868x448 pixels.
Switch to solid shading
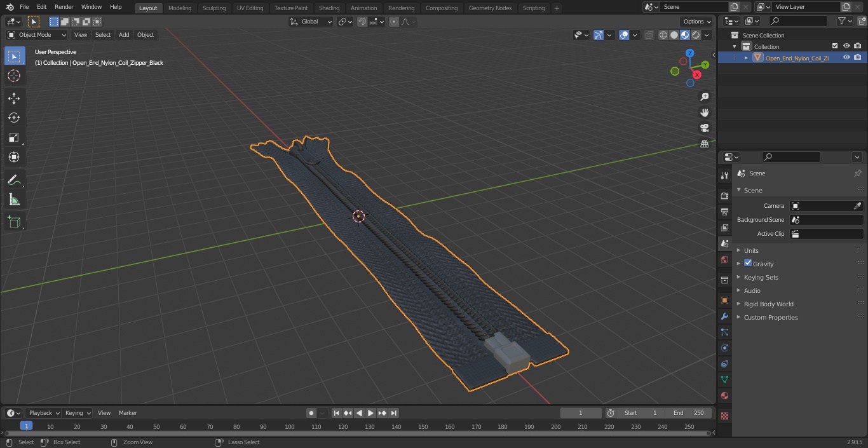point(674,35)
